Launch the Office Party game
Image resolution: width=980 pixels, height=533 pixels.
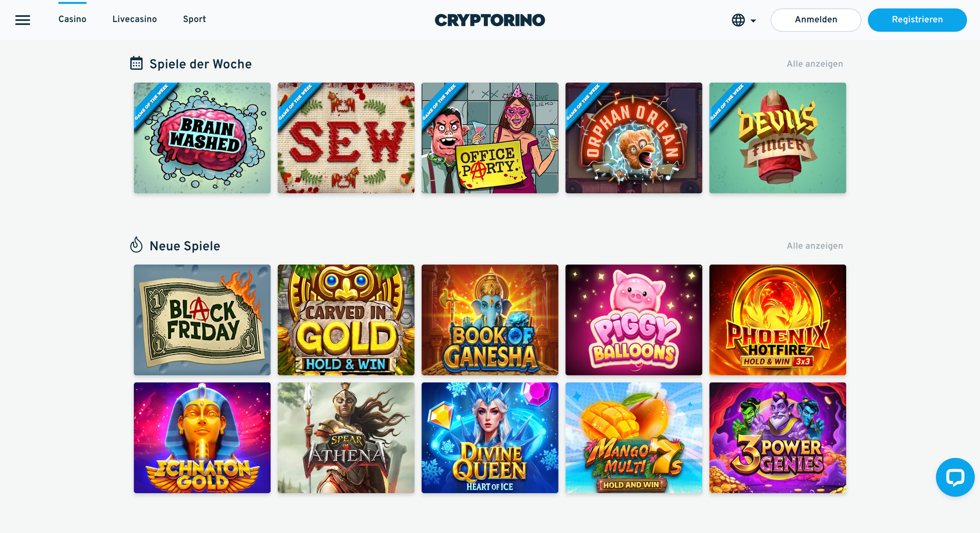[x=490, y=138]
